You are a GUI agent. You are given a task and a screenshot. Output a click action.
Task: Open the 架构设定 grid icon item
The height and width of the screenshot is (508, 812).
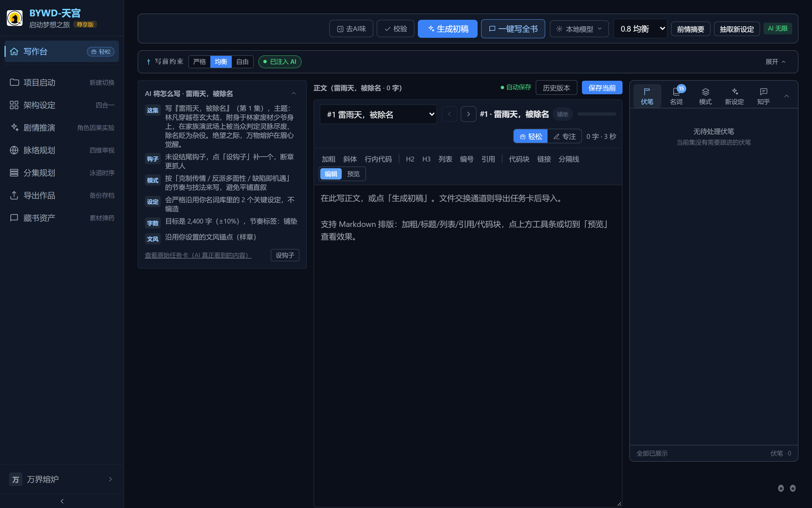click(x=62, y=105)
